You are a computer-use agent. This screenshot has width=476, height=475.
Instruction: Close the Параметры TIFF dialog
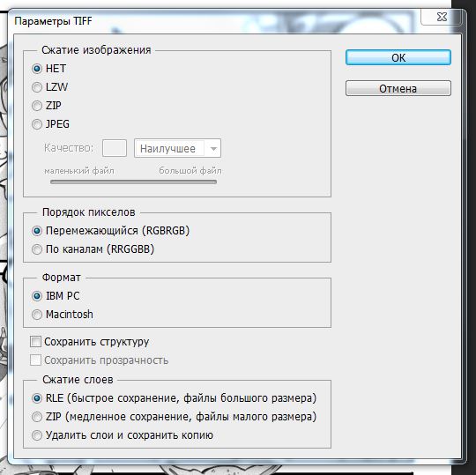(x=442, y=18)
